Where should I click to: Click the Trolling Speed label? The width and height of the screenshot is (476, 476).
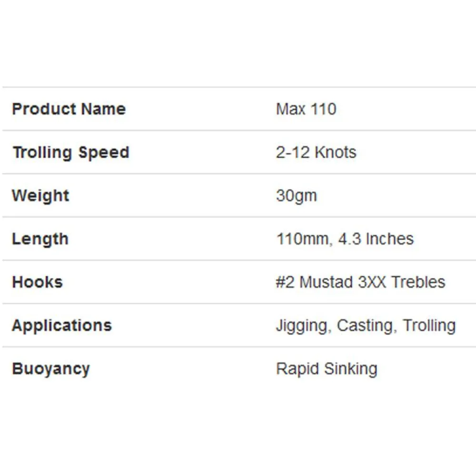(71, 152)
